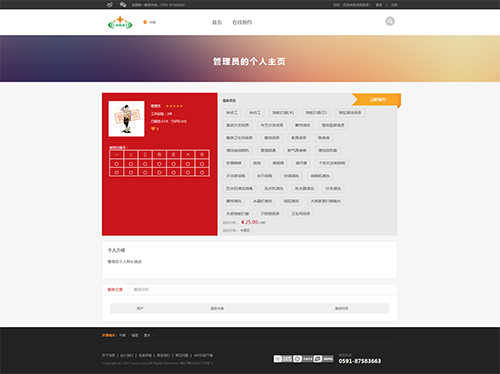Click the 用户 column header
The image size is (500, 374).
(x=140, y=308)
